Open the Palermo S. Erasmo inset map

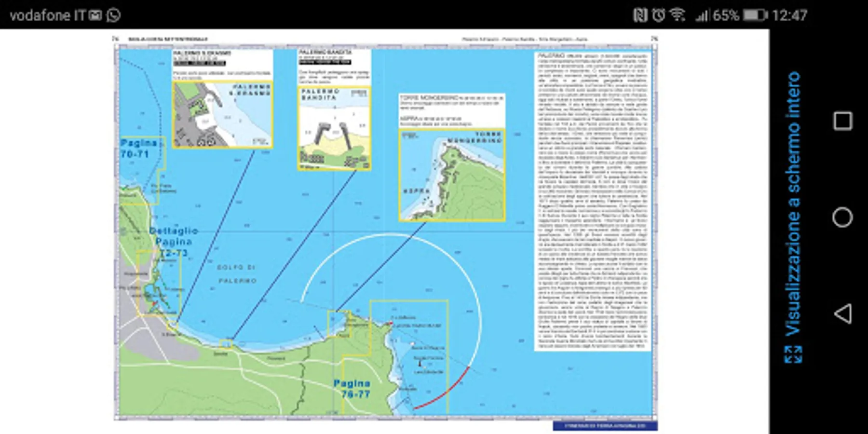coord(223,114)
